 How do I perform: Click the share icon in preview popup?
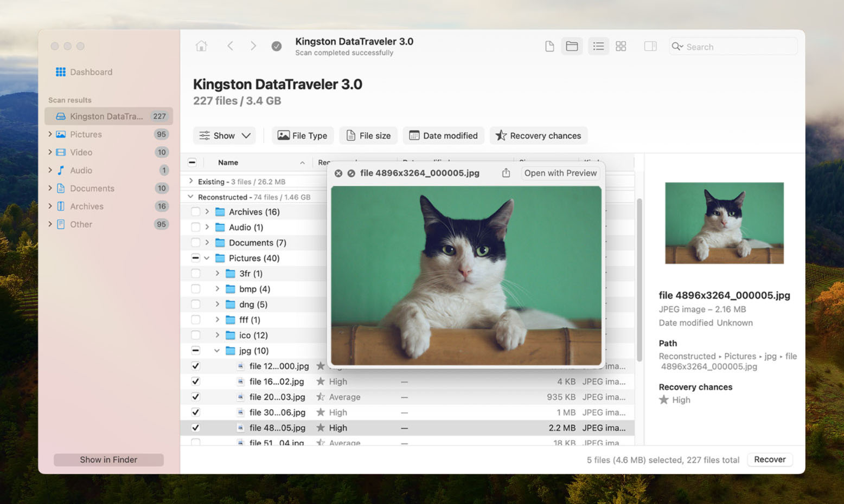pyautogui.click(x=506, y=173)
